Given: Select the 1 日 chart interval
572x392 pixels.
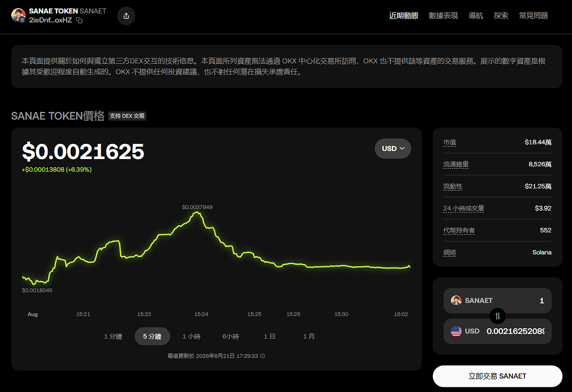Looking at the screenshot, I should [x=270, y=336].
